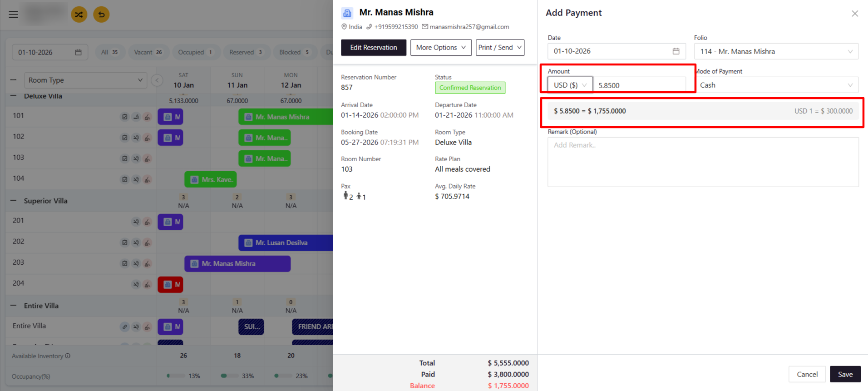Click the yellow shuffle icon button
868x391 pixels.
pyautogui.click(x=79, y=15)
